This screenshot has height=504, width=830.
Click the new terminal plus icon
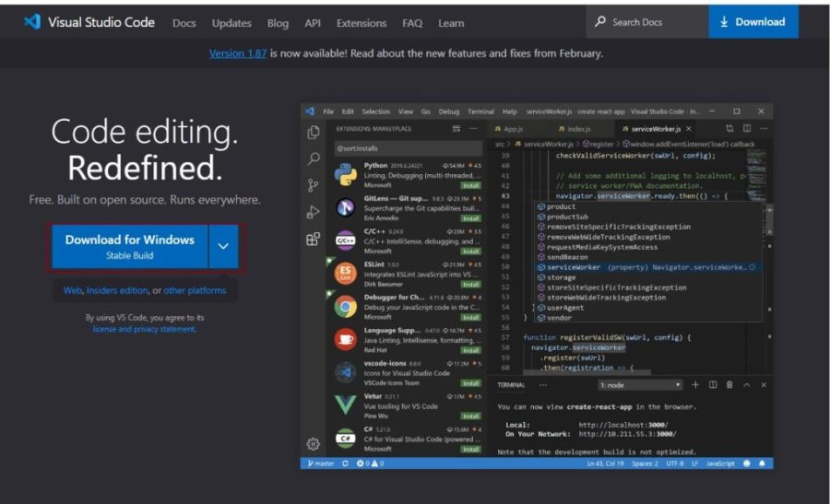coord(695,385)
